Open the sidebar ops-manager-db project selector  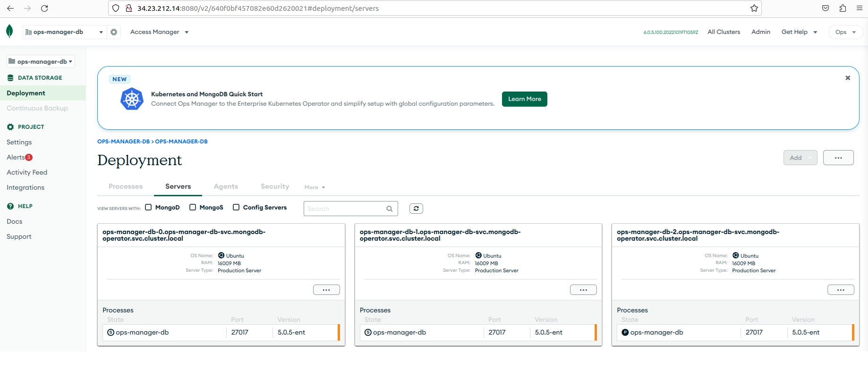(x=41, y=61)
